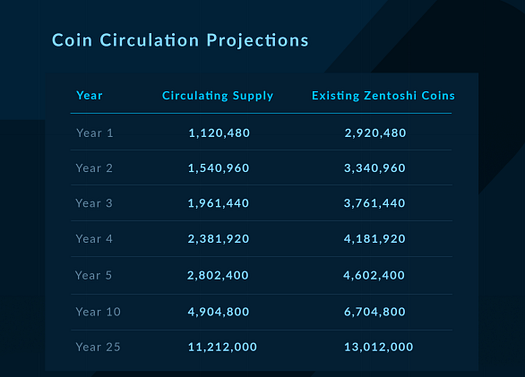Select the Year column header
The height and width of the screenshot is (377, 525).
pos(89,95)
